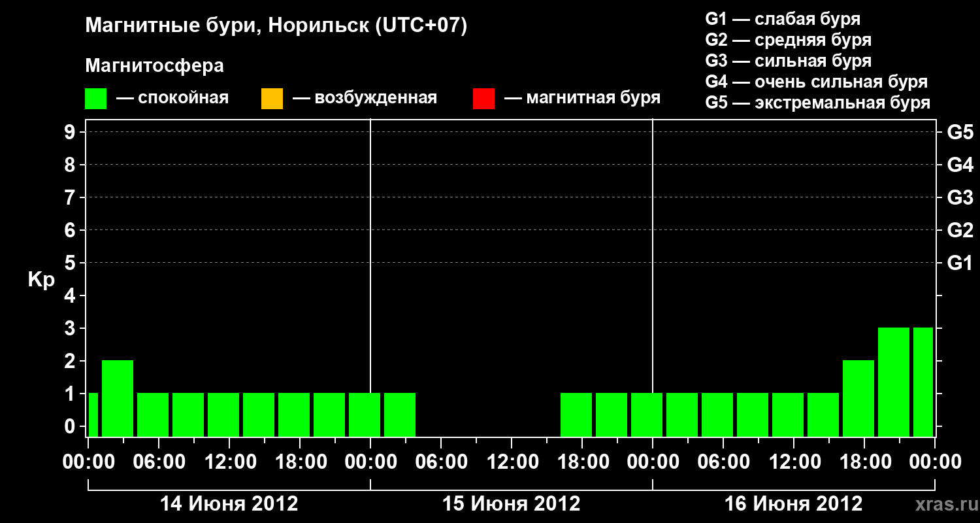The image size is (980, 523).
Task: Click legend line 'G5 — экстремальная буря'
Action: 818,103
